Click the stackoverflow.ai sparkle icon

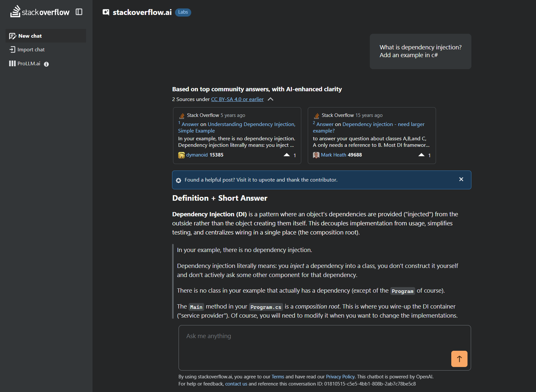106,12
